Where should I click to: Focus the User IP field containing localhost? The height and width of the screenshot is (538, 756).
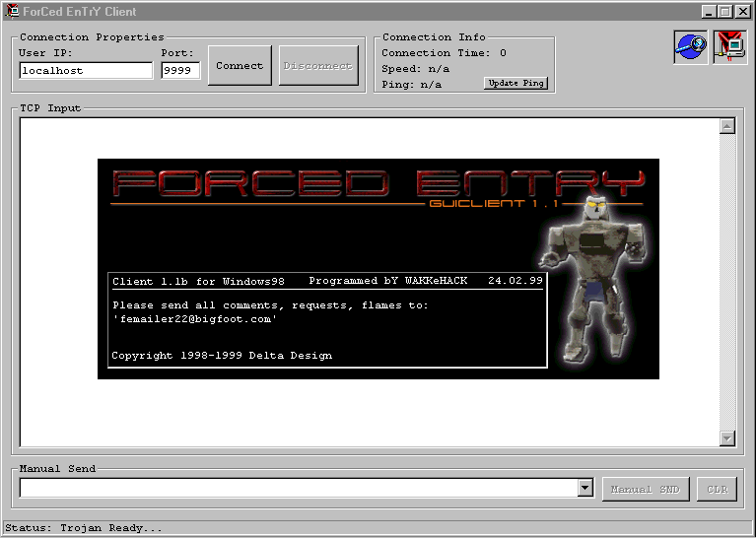tap(86, 71)
